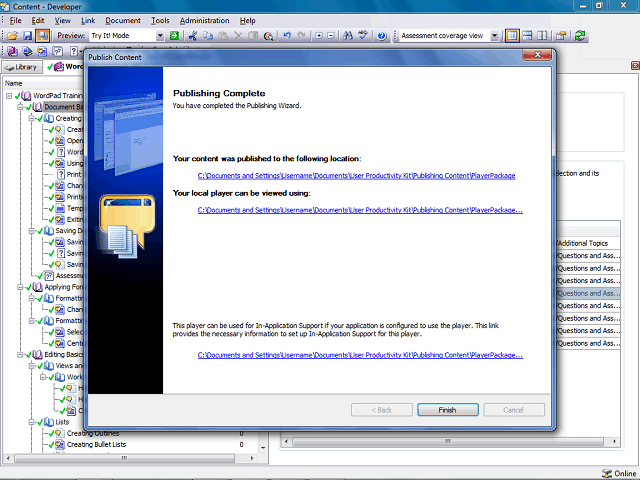
Task: Click the New Module purple book icon
Action: [x=12, y=51]
